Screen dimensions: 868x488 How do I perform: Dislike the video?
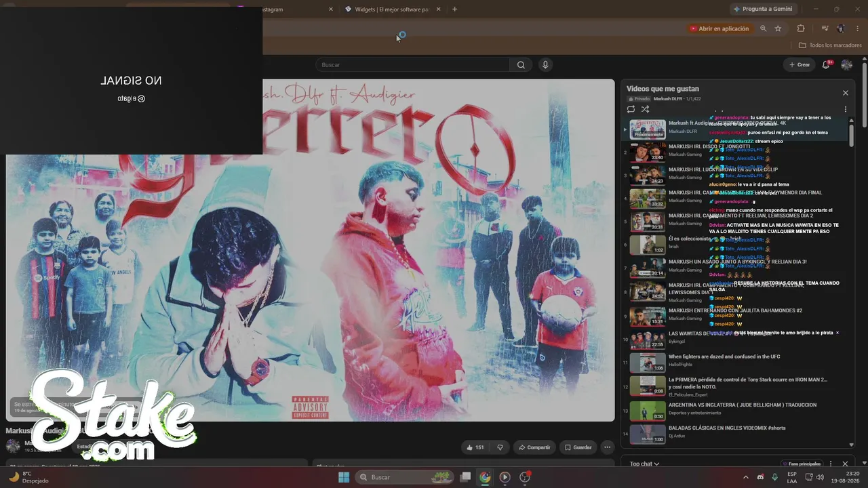point(500,447)
